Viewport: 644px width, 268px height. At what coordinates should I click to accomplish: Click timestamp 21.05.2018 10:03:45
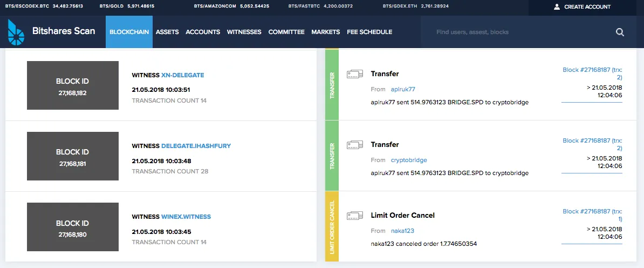click(x=161, y=232)
